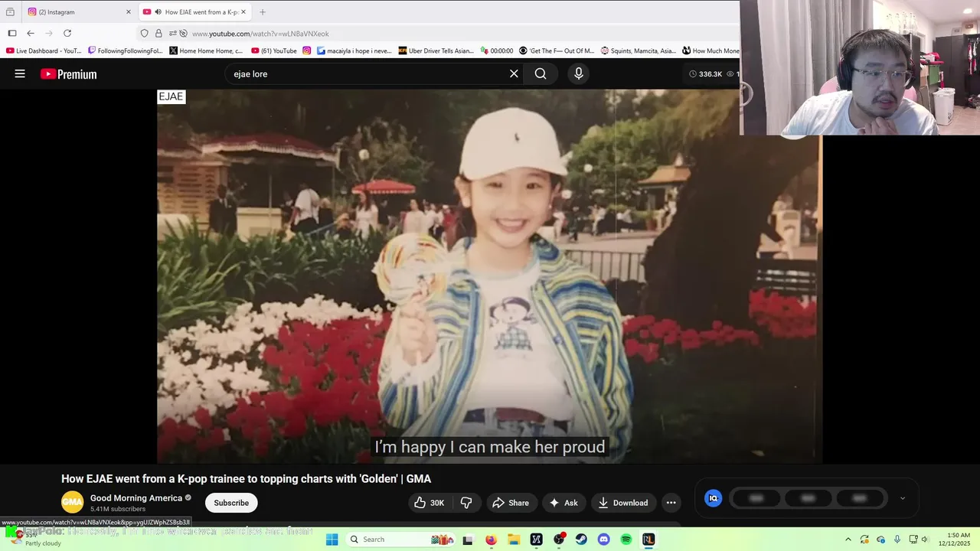Open the macaiyla i hope i never bookmark

click(354, 51)
